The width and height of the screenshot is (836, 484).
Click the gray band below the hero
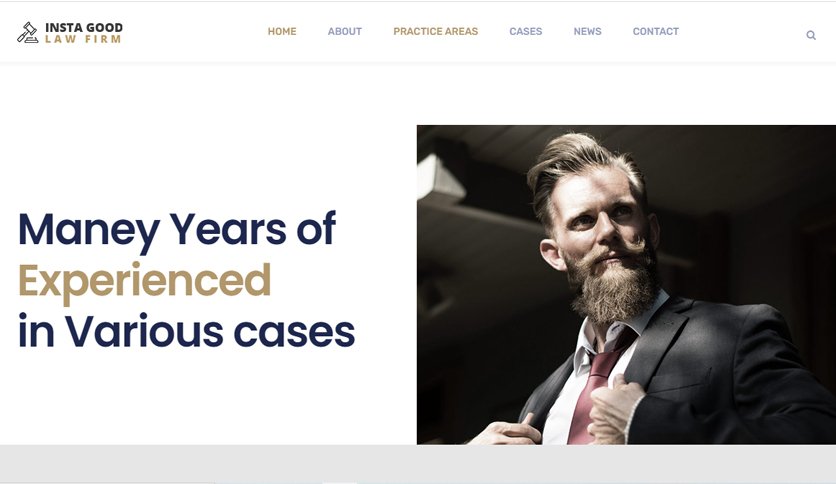(x=418, y=463)
